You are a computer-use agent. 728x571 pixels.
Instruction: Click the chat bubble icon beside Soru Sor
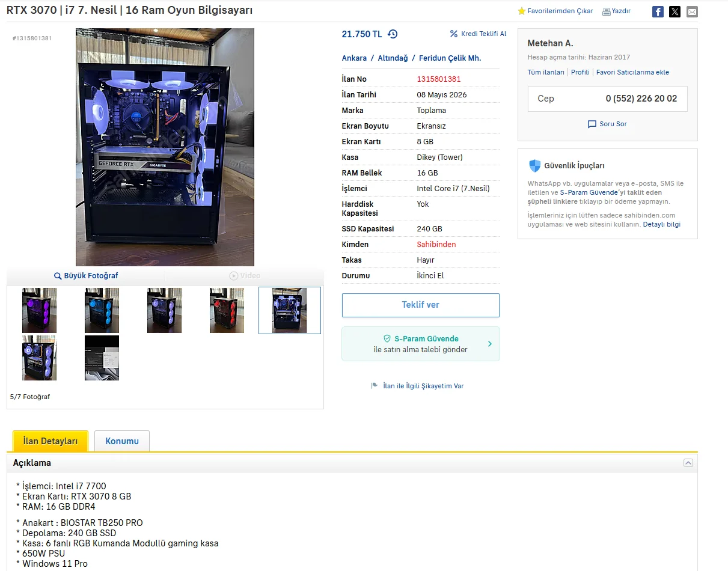pyautogui.click(x=592, y=124)
